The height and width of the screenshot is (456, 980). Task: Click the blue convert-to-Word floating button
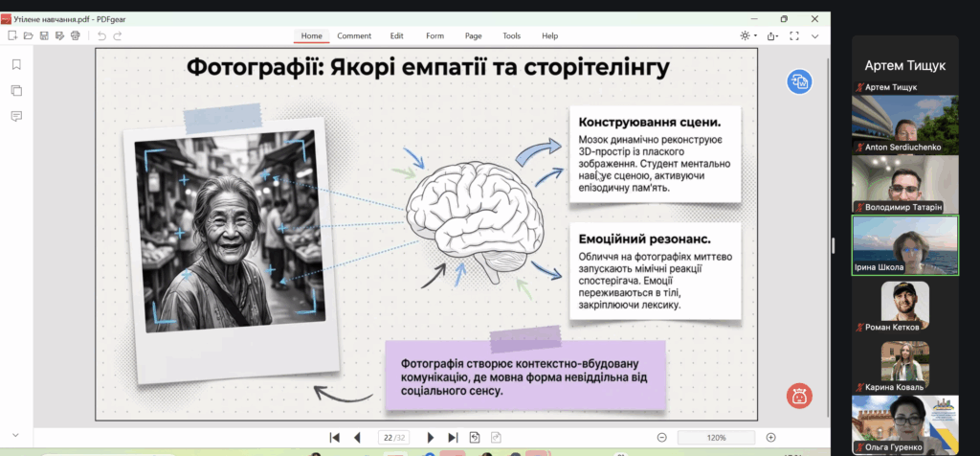coord(799,82)
